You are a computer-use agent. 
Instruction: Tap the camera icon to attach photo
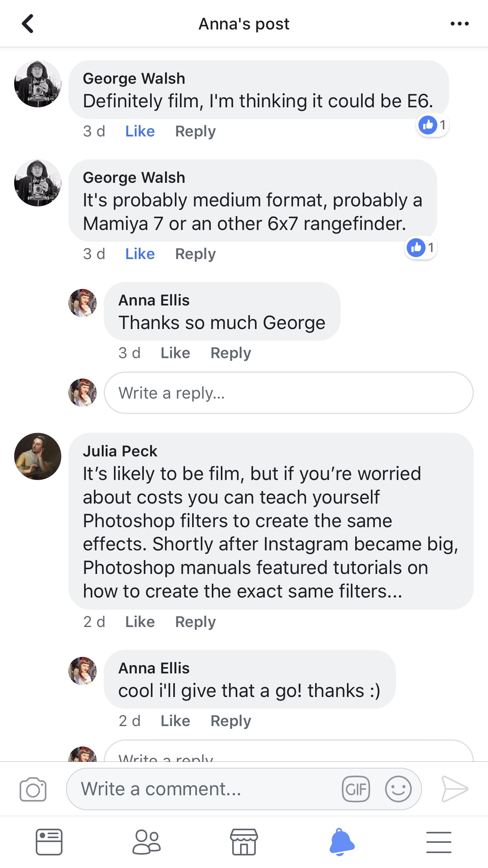[33, 789]
